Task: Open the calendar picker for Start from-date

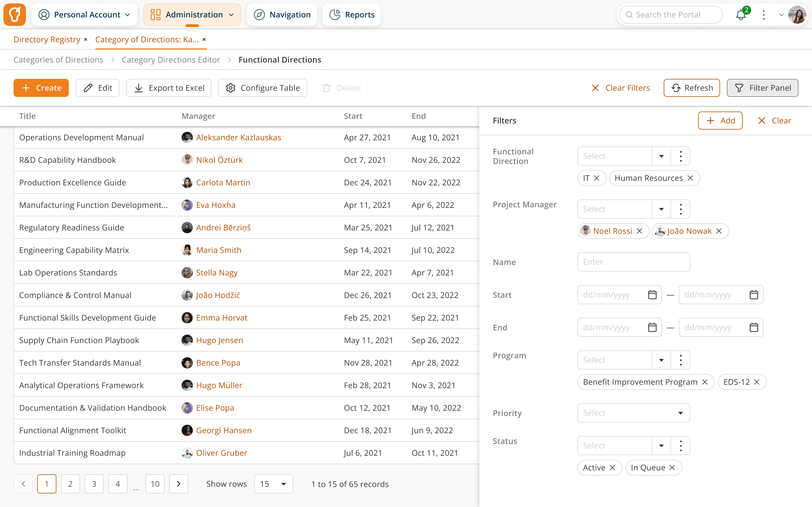Action: tap(652, 295)
